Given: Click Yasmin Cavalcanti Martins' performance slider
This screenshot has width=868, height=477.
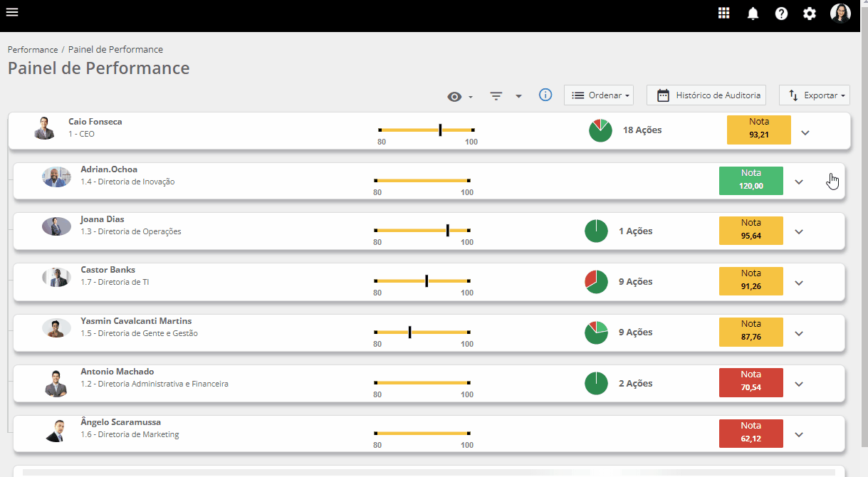Looking at the screenshot, I should [422, 332].
